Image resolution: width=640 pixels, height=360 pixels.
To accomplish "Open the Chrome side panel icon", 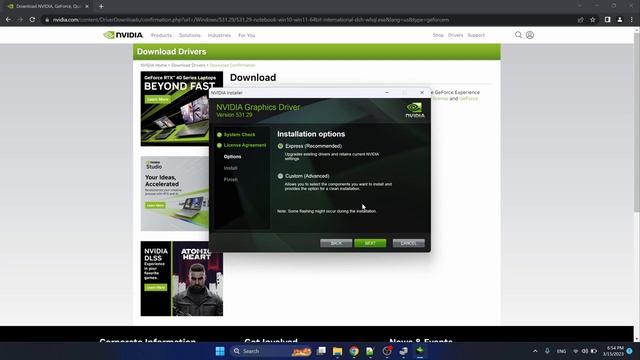I will coord(607,20).
